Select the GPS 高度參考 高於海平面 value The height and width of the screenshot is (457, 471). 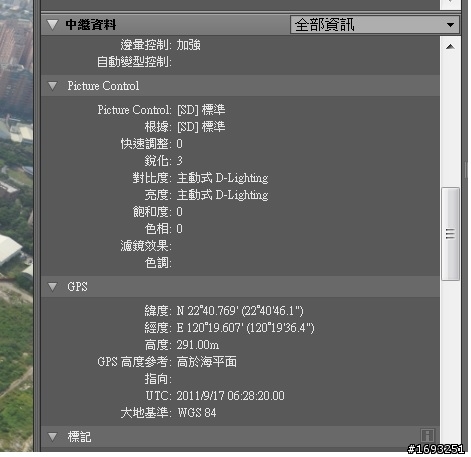click(207, 362)
